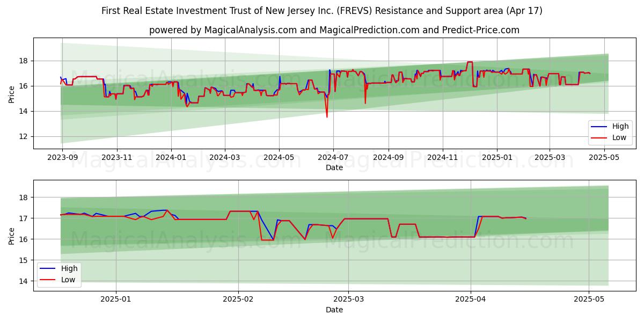Click the bottom chart's 'Price' axis label
Screen dimensions: 644x322
point(12,235)
